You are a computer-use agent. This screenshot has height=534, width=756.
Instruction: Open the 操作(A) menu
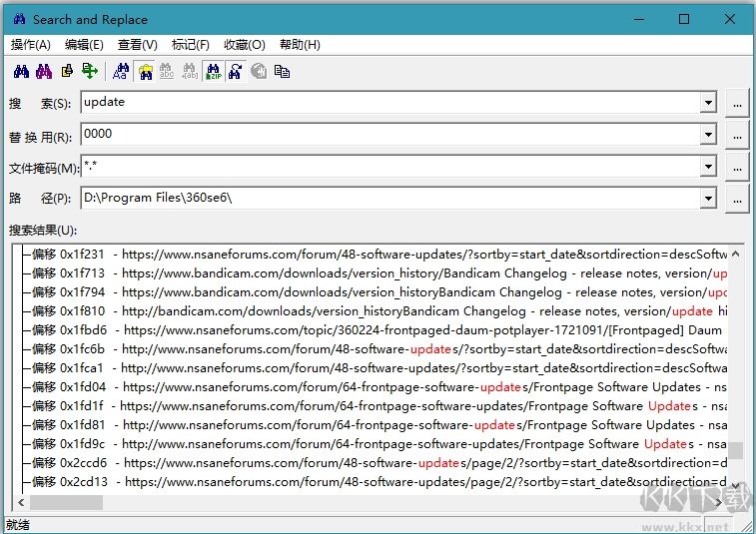[x=30, y=45]
